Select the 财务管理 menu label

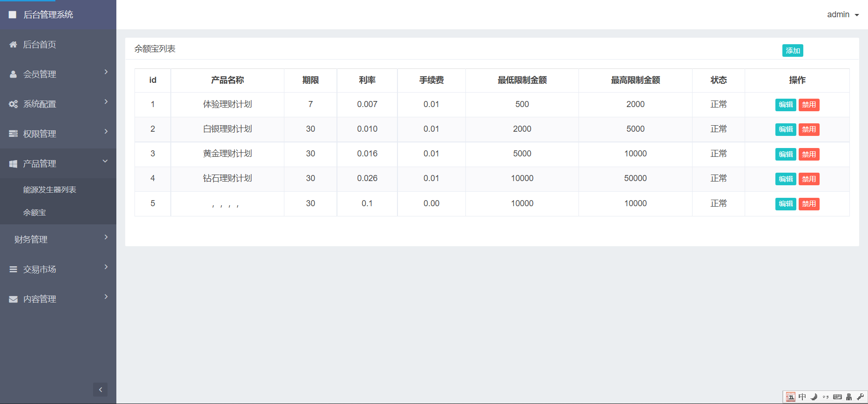click(x=31, y=240)
